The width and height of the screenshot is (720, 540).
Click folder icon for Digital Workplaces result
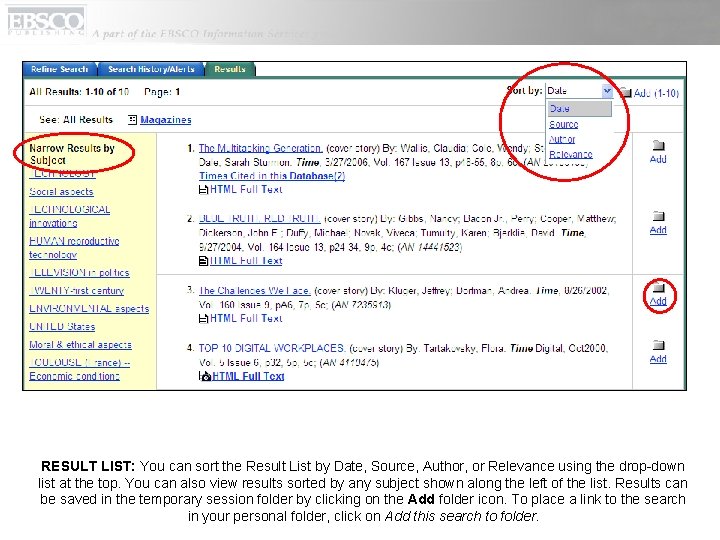658,345
